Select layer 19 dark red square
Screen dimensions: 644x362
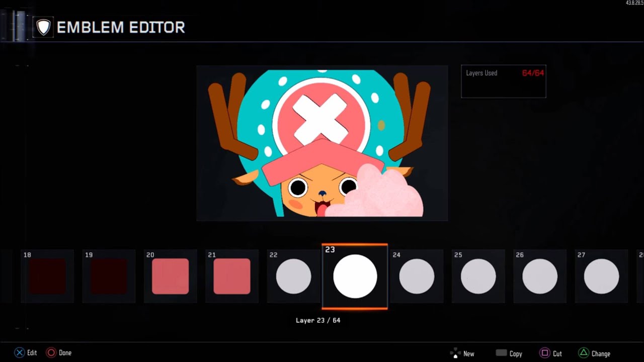pyautogui.click(x=109, y=276)
